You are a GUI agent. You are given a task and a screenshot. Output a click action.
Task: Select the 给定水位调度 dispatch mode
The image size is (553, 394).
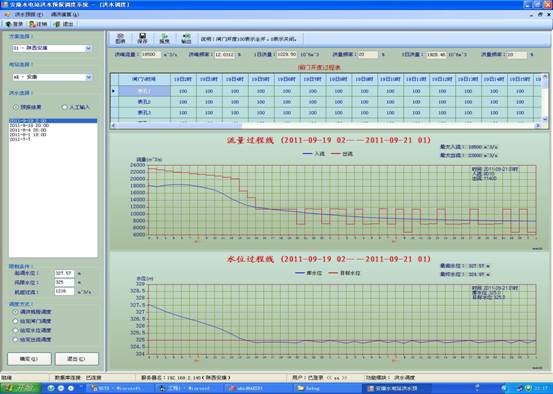point(32,330)
